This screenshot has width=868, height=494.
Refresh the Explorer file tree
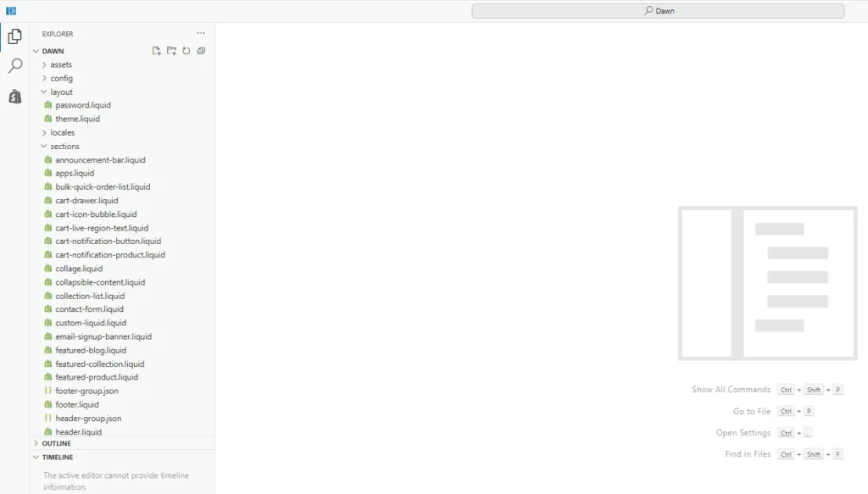(186, 51)
